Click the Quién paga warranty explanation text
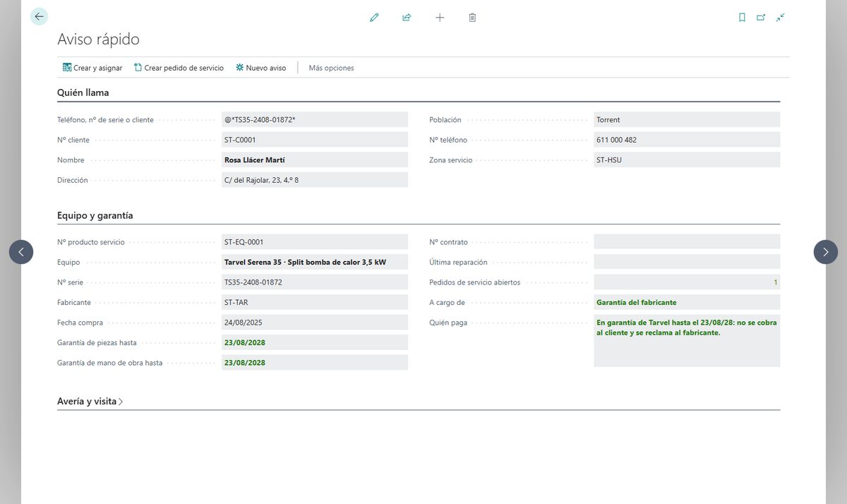The height and width of the screenshot is (504, 847). point(687,341)
